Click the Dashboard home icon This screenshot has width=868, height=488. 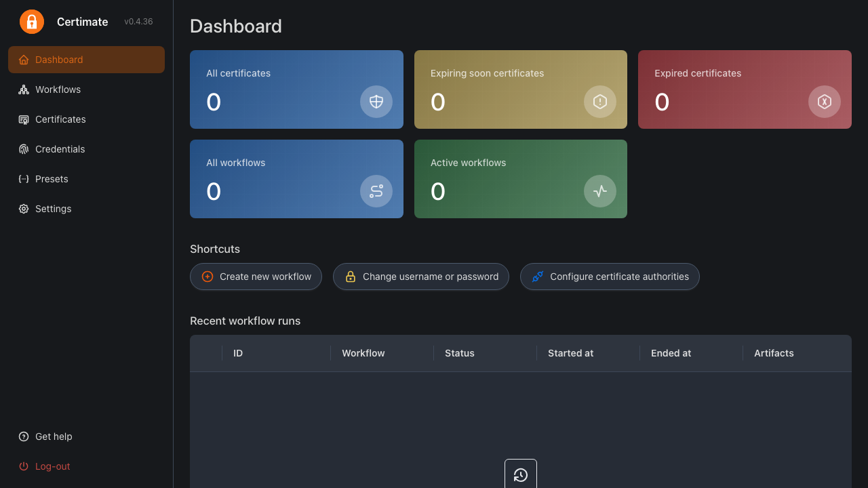click(24, 60)
